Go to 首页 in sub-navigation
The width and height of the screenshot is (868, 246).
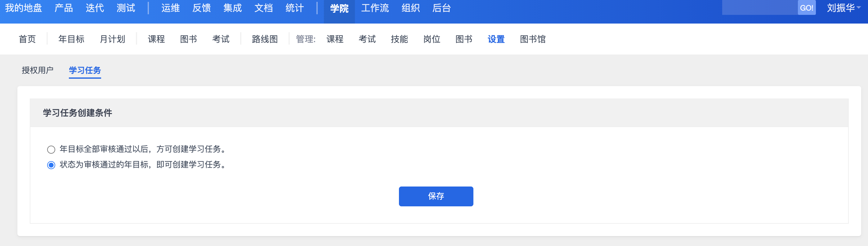click(x=27, y=39)
